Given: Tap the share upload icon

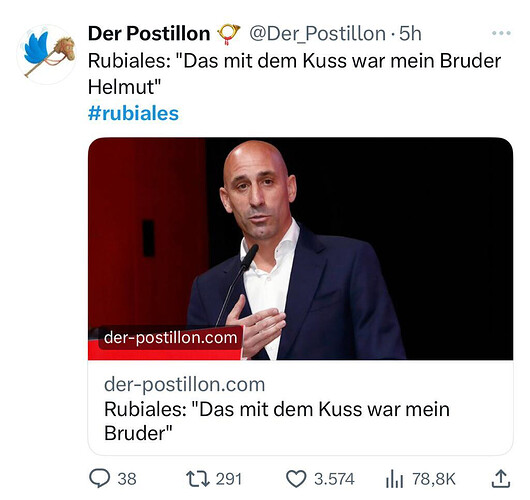Looking at the screenshot, I should (501, 479).
